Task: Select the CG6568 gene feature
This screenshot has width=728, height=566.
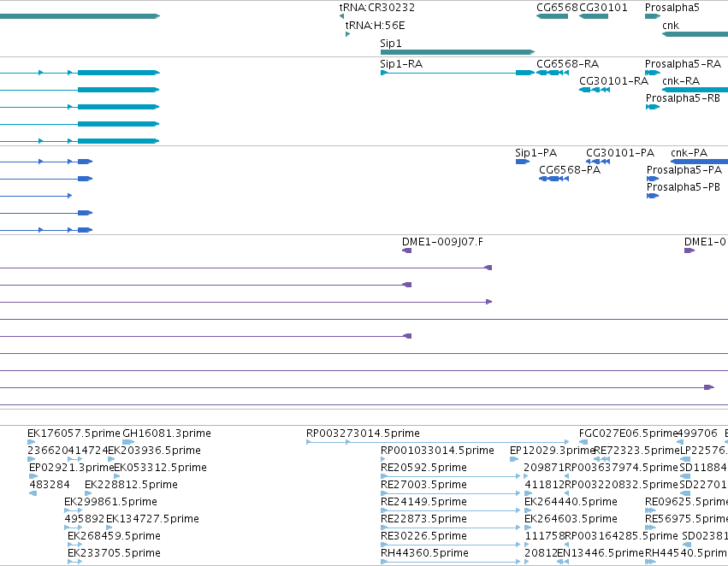Action: click(x=552, y=16)
